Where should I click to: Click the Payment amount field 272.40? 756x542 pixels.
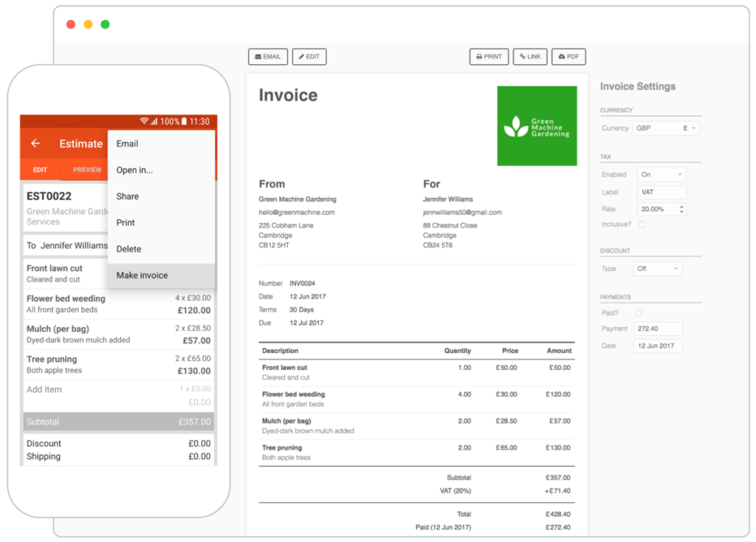(x=658, y=329)
